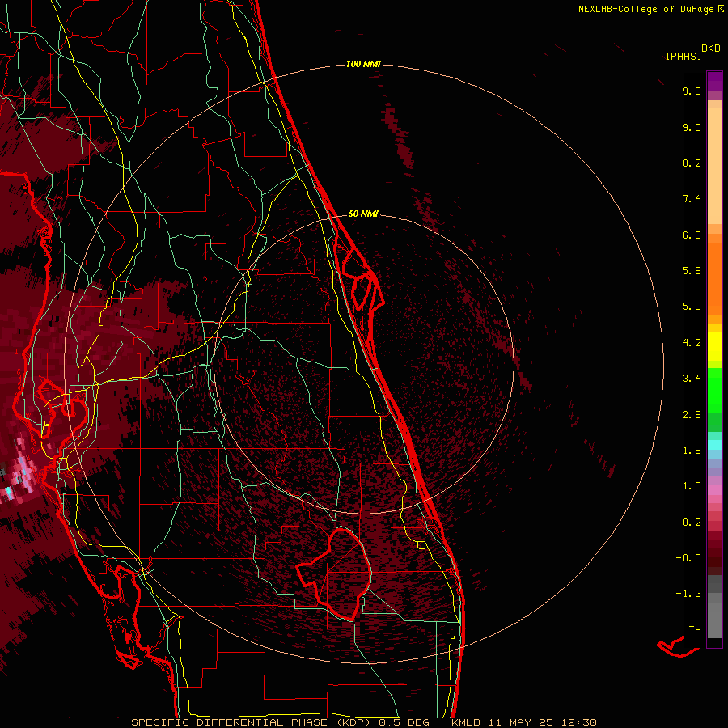Click the 2.6 value on the legend

click(692, 415)
